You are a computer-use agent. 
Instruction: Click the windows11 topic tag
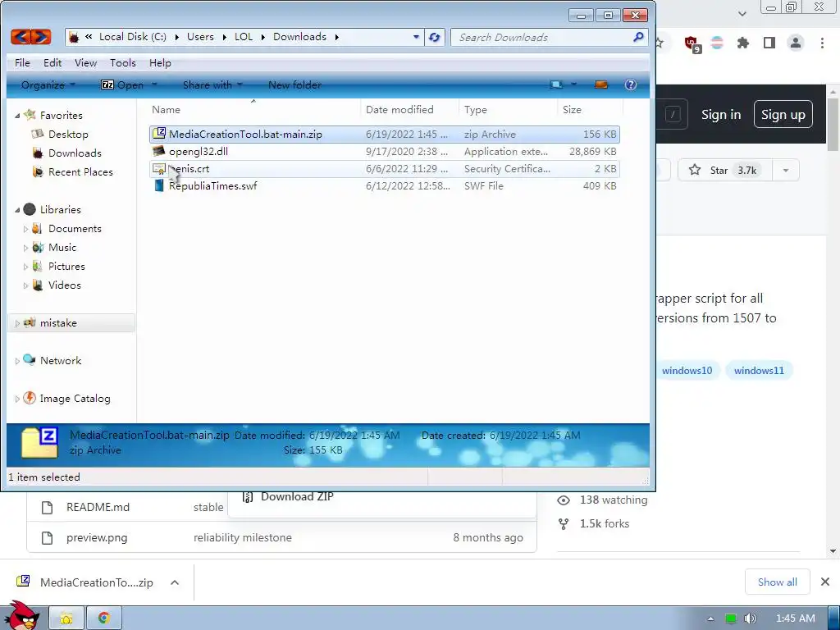click(759, 371)
